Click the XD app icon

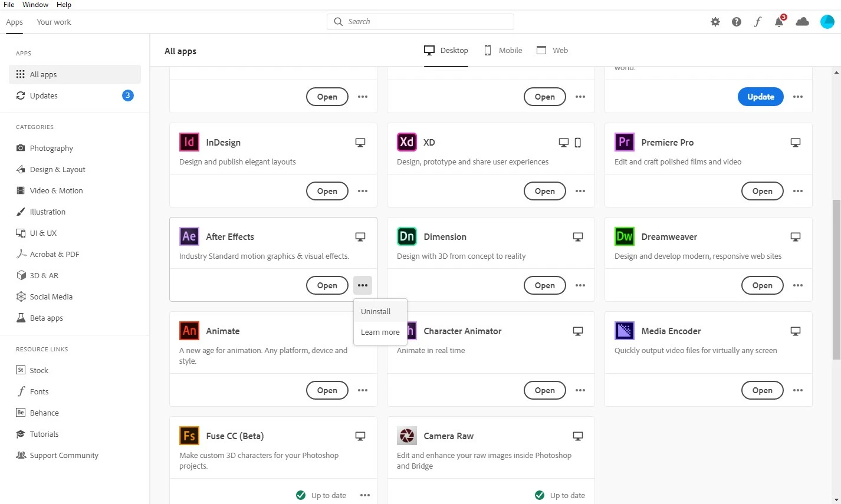point(406,142)
